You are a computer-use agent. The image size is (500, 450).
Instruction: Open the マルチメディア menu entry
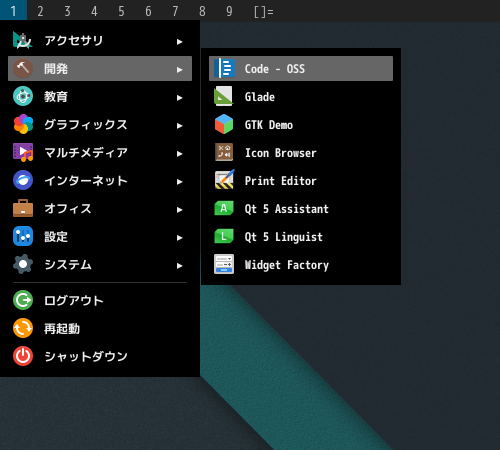point(100,152)
